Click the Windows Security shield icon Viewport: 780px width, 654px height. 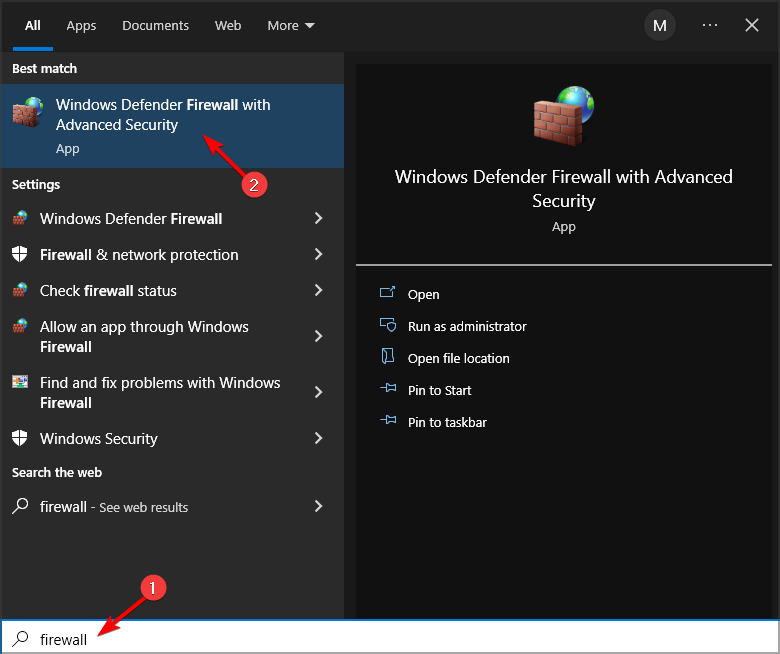tap(20, 438)
